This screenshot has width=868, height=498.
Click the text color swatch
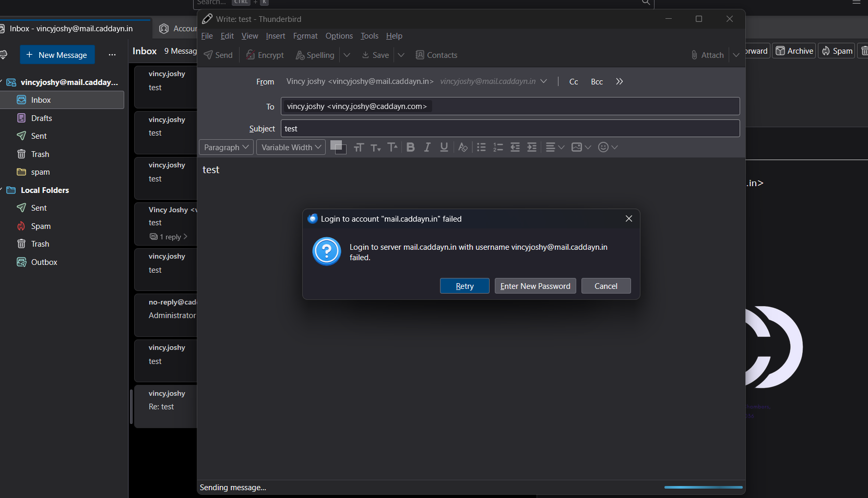point(336,145)
